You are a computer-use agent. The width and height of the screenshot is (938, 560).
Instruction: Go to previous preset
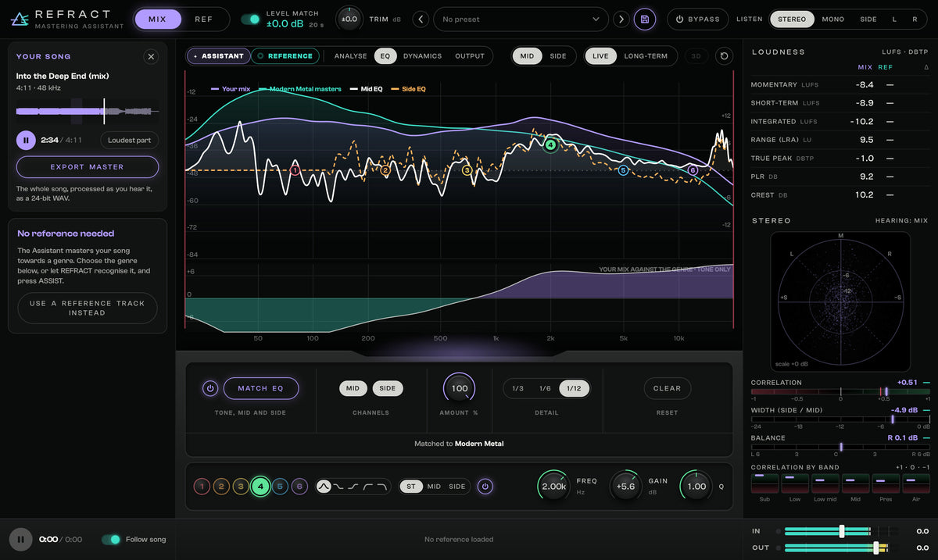pyautogui.click(x=421, y=19)
